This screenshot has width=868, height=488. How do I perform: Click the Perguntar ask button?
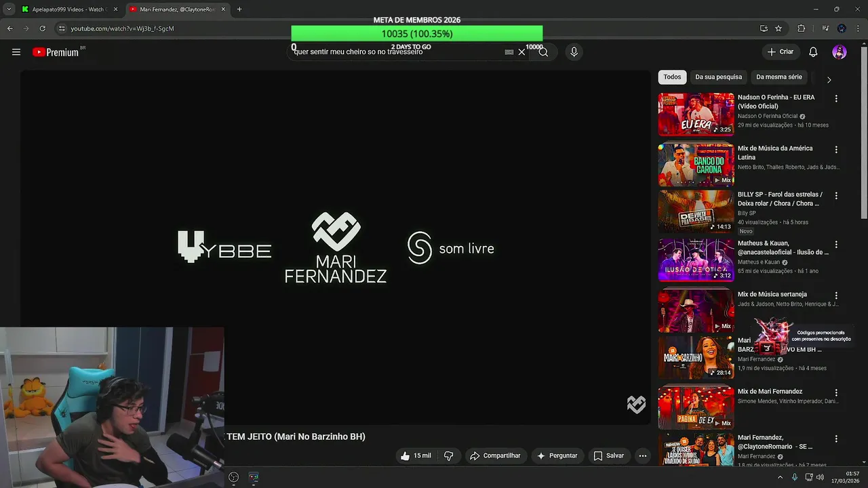tap(557, 456)
